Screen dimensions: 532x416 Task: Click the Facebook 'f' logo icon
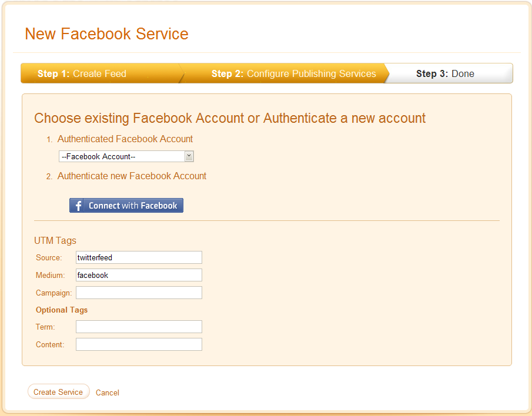click(78, 206)
